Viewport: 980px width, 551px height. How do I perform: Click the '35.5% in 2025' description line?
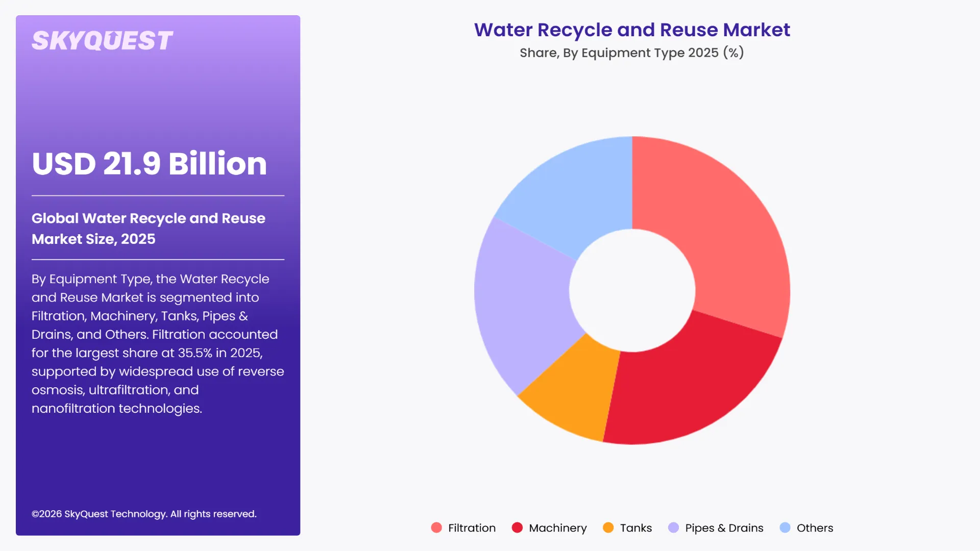click(x=147, y=353)
